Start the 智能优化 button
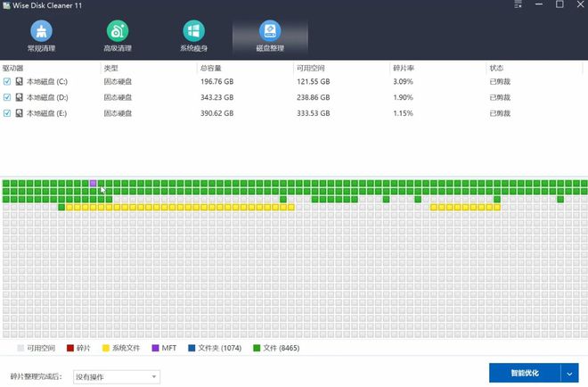Viewport: 588px width, 387px height. click(524, 373)
